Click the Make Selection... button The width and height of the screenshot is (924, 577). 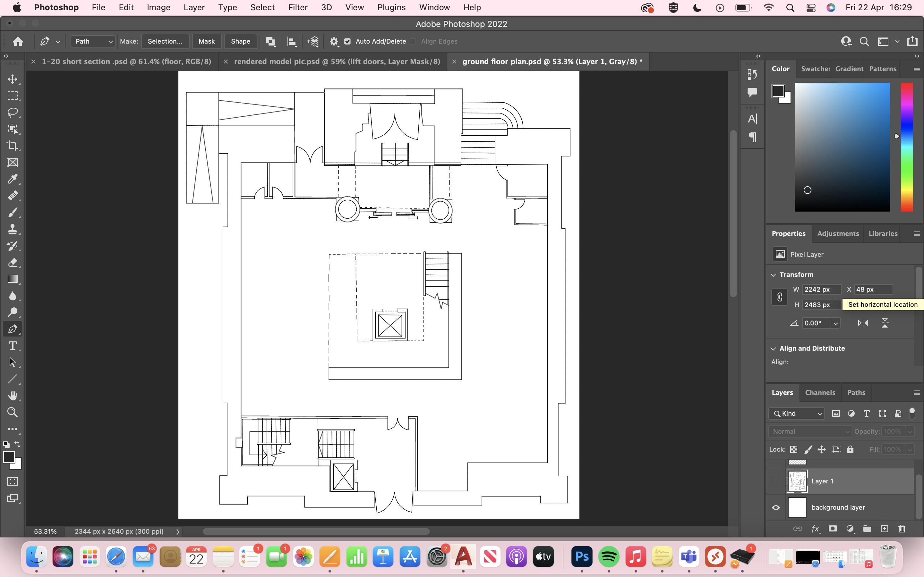tap(165, 41)
